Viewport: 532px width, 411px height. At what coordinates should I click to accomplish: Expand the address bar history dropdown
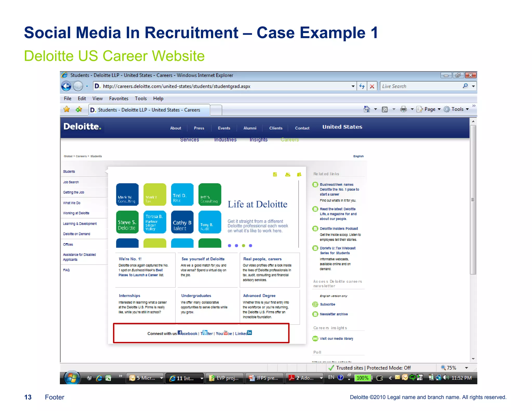click(x=353, y=86)
